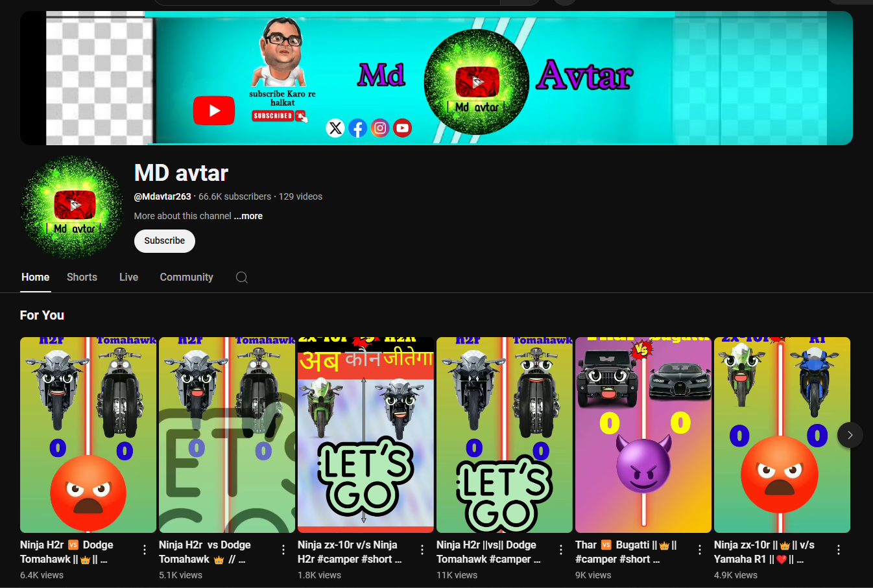873x588 pixels.
Task: Open 'Ninja zx-10r v/s Yamaha R1' video title
Action: tap(764, 552)
